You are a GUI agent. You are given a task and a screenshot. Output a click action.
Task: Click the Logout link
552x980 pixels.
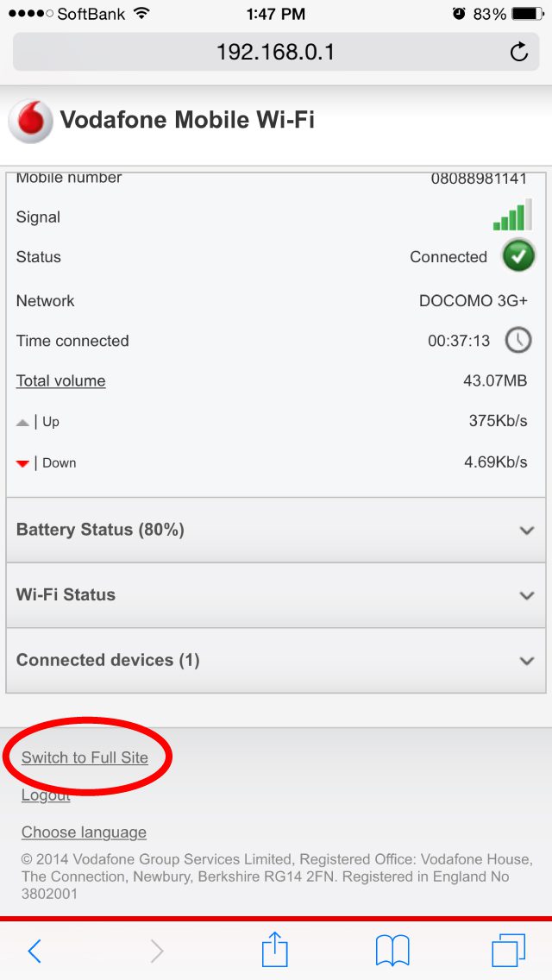pos(45,795)
